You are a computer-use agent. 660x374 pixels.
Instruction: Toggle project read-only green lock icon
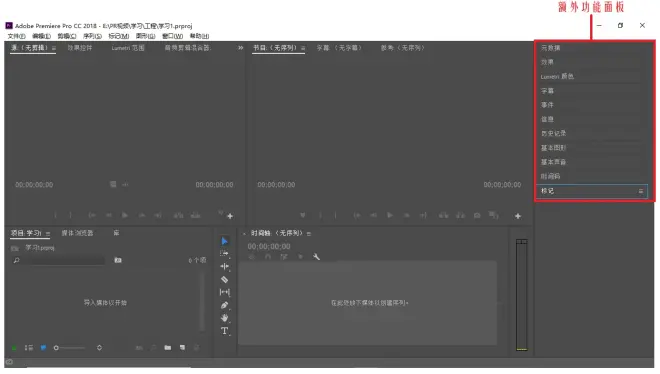coord(14,348)
